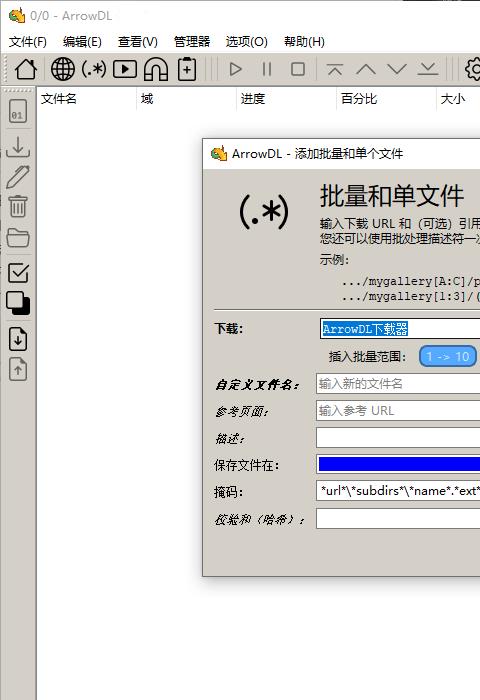The image size is (480, 700).
Task: Sort by 域 column header
Action: (x=186, y=99)
